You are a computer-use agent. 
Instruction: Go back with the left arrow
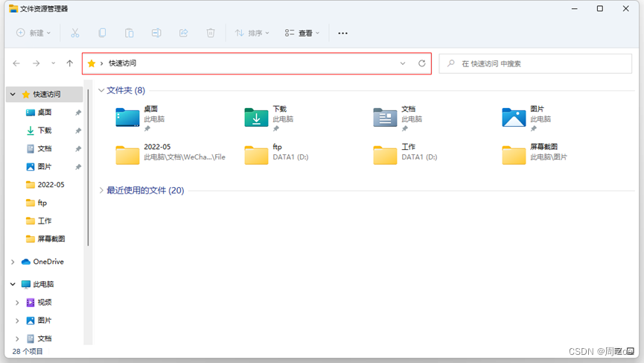click(16, 63)
